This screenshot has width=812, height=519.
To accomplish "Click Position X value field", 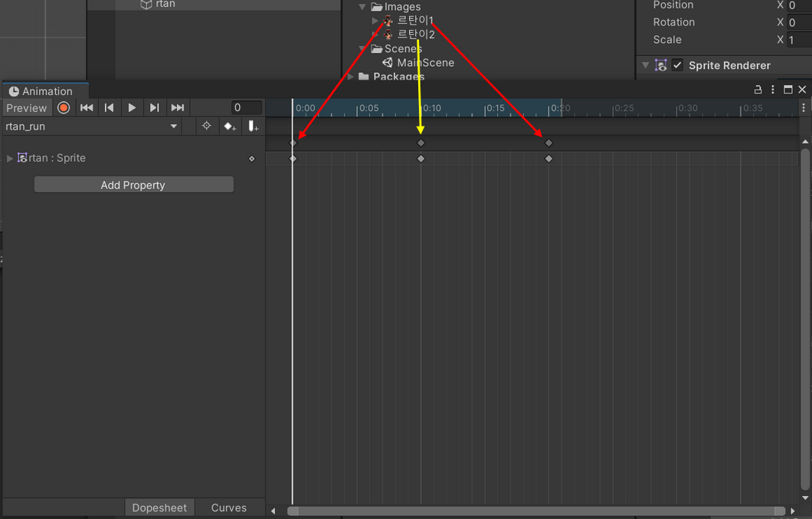I will [799, 5].
